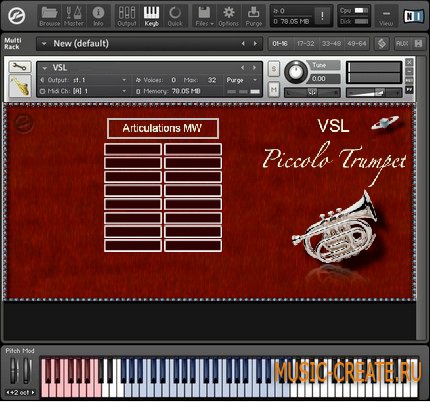Image resolution: width=430 pixels, height=402 pixels.
Task: Shift keyboard octave up arrow
Action: (33, 393)
